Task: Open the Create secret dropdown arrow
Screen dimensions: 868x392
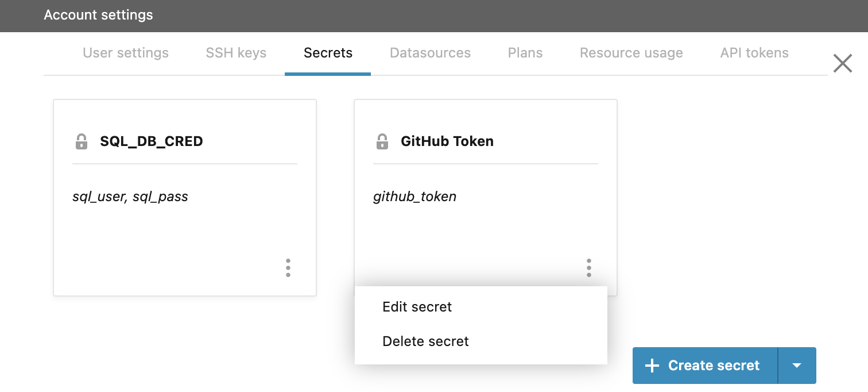Action: (x=797, y=365)
